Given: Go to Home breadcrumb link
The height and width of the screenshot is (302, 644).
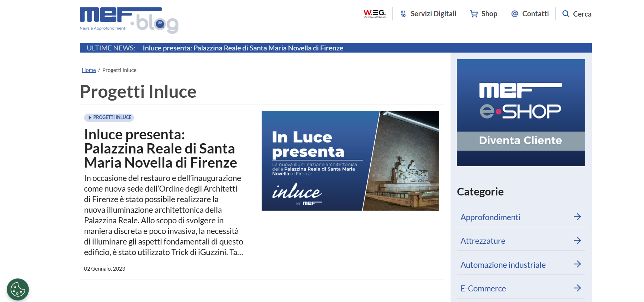Looking at the screenshot, I should pyautogui.click(x=89, y=70).
